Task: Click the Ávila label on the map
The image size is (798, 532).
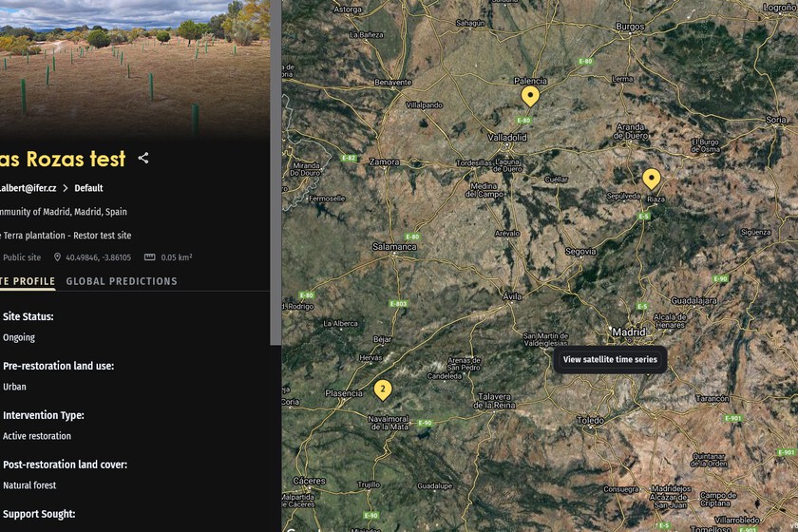Action: tap(512, 295)
